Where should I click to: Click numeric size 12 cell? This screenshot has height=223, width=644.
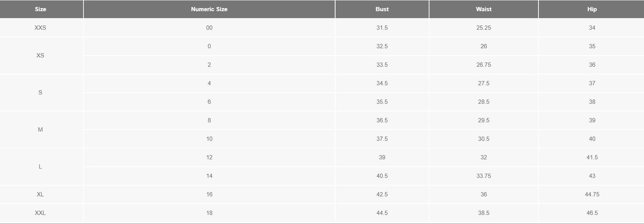[209, 157]
